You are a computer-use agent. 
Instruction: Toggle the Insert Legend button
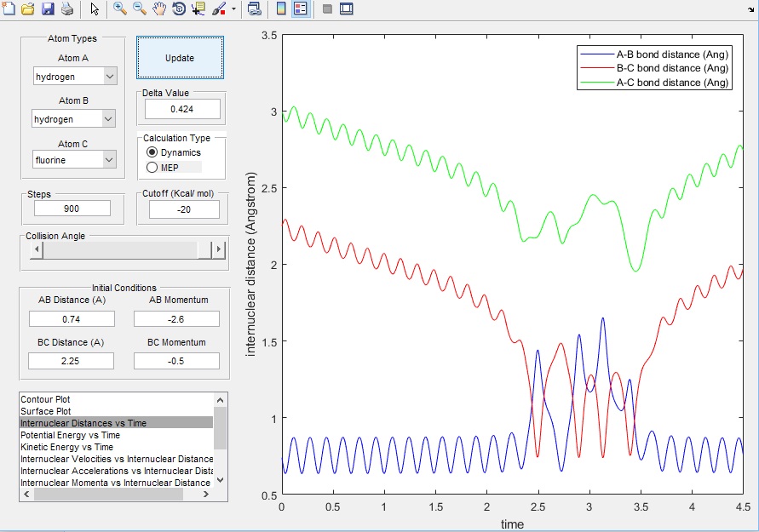point(301,9)
